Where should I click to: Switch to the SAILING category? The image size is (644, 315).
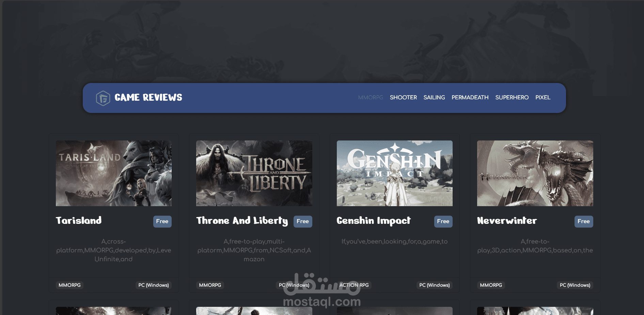434,98
